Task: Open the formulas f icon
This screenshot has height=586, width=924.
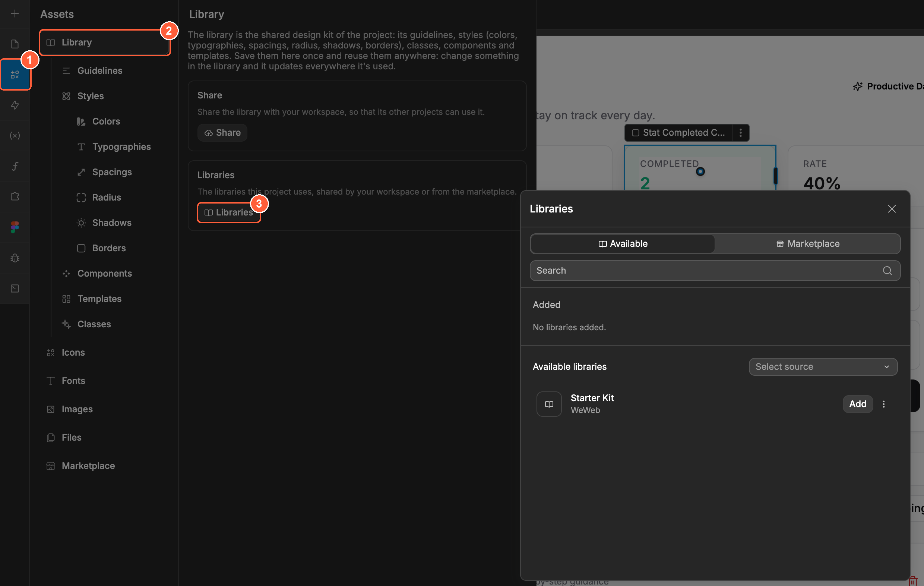Action: pos(15,166)
